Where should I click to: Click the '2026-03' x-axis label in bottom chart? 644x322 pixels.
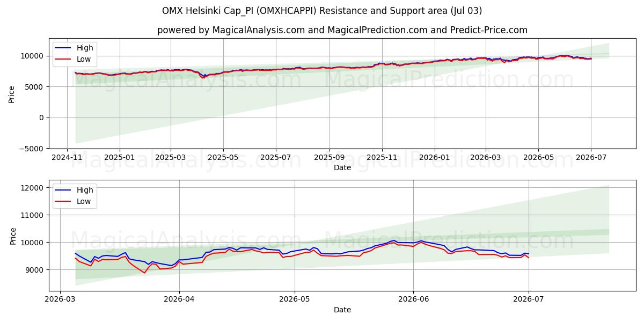(60, 300)
